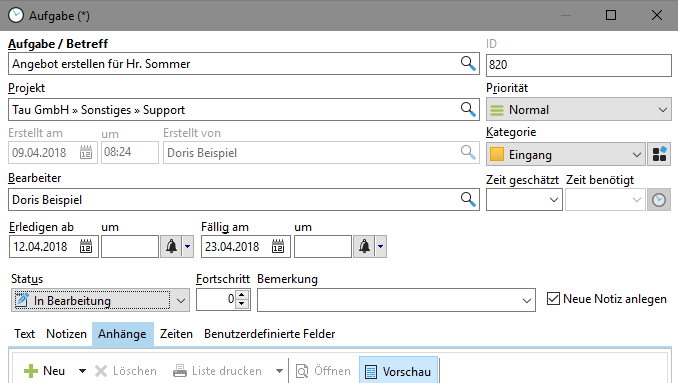The width and height of the screenshot is (678, 383).
Task: Click the Neu button to add attachment
Action: tap(45, 371)
